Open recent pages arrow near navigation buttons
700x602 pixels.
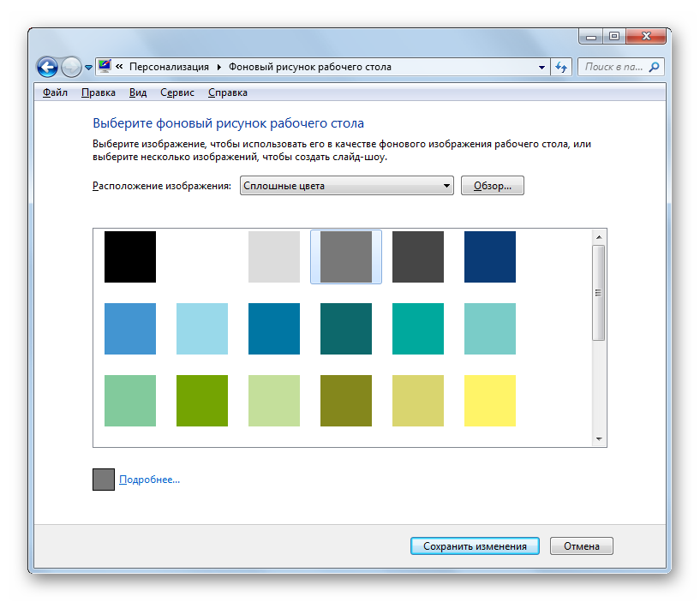point(88,68)
